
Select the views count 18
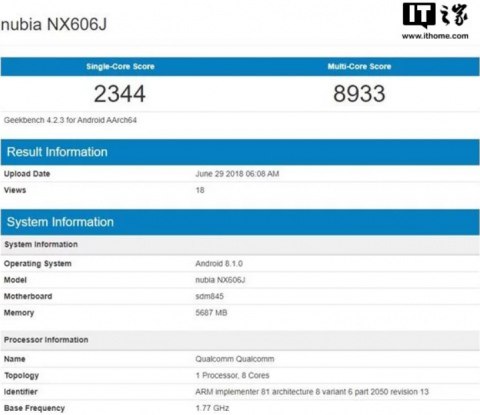click(200, 190)
